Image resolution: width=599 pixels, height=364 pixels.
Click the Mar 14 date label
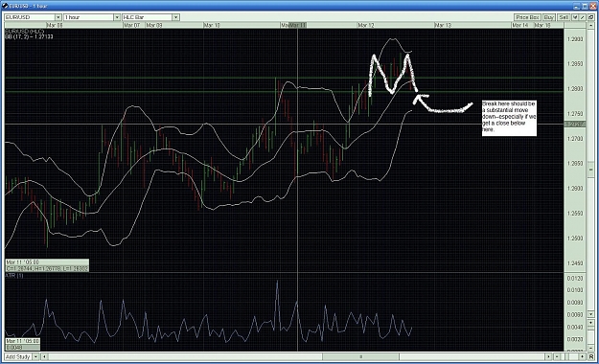point(519,25)
